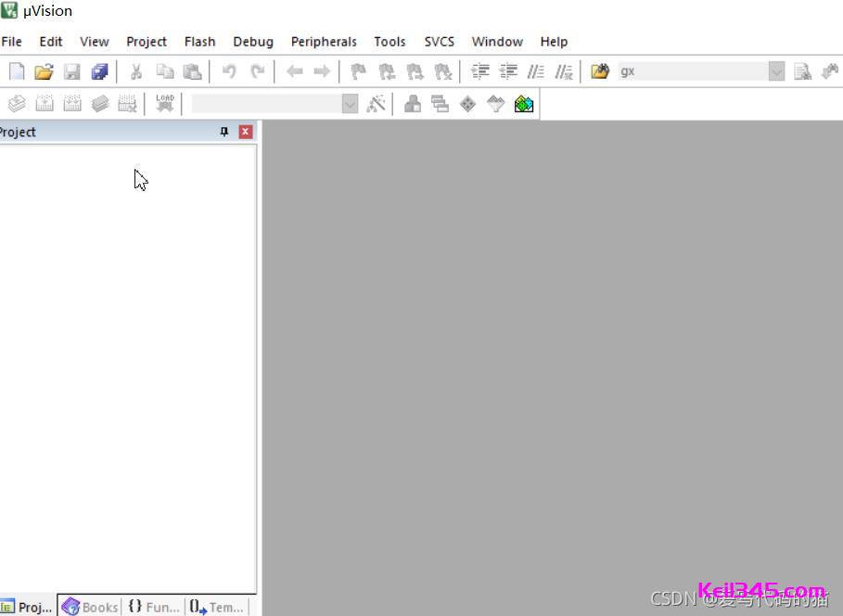Click Select Software Packs icon
Screen dimensions: 843x616
pyautogui.click(x=496, y=103)
